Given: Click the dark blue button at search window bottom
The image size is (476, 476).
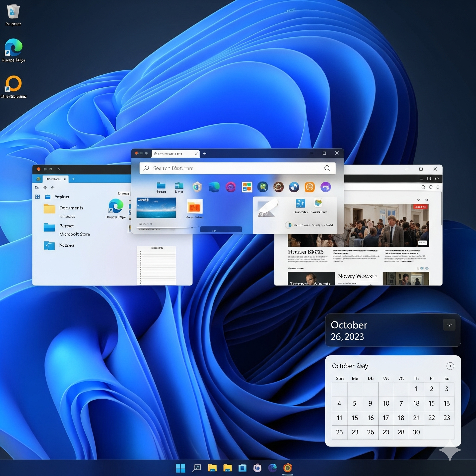Looking at the screenshot, I should tap(221, 230).
